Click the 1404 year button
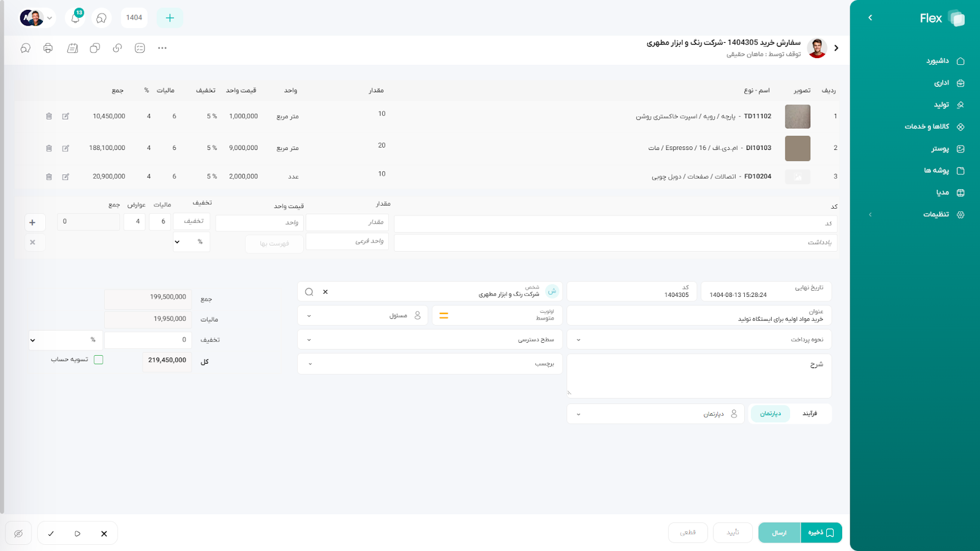Viewport: 980px width, 551px height. [134, 18]
